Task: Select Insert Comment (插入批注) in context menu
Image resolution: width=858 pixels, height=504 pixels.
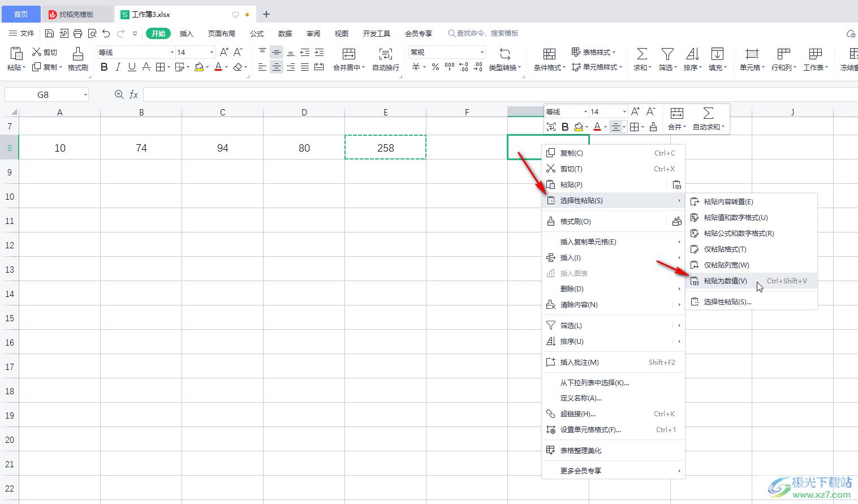Action: 614,362
